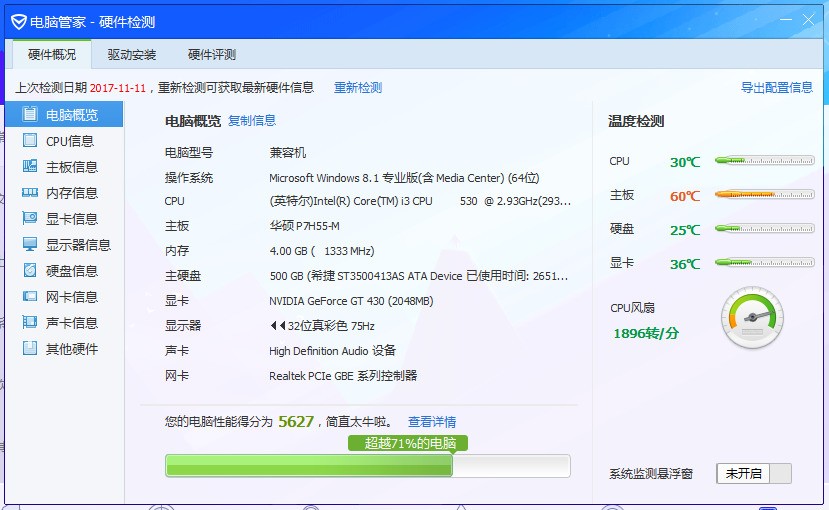
Task: Open the 显卡信息 section
Action: [63, 218]
